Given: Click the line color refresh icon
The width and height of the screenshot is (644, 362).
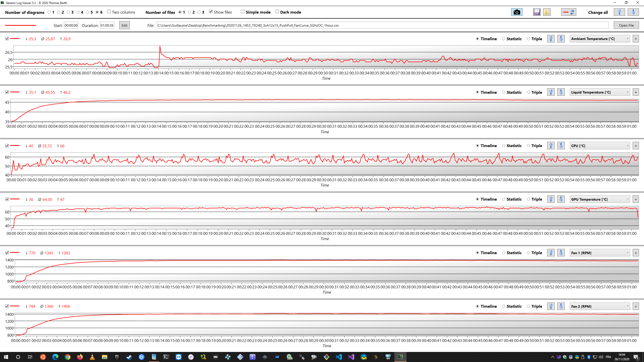Looking at the screenshot, I should 569,12.
